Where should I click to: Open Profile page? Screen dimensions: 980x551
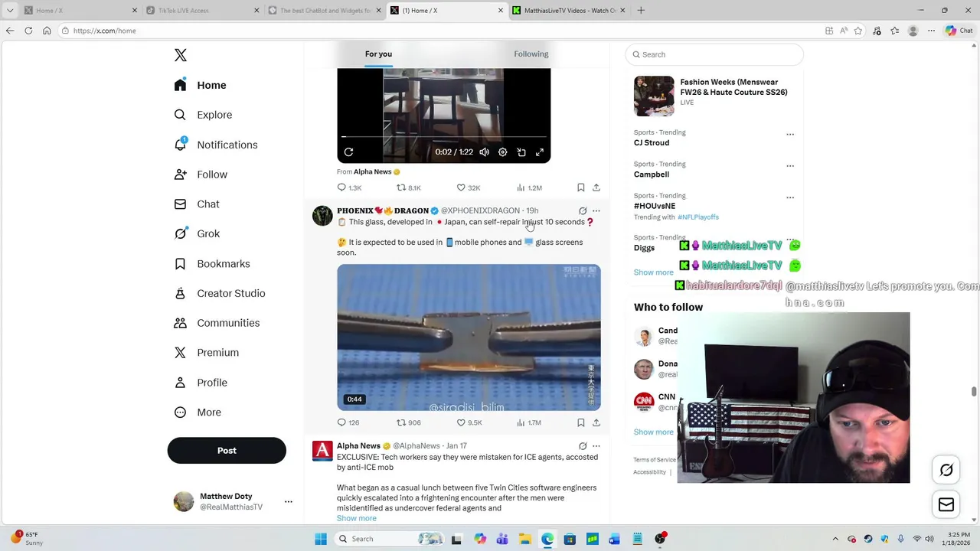tap(201, 383)
